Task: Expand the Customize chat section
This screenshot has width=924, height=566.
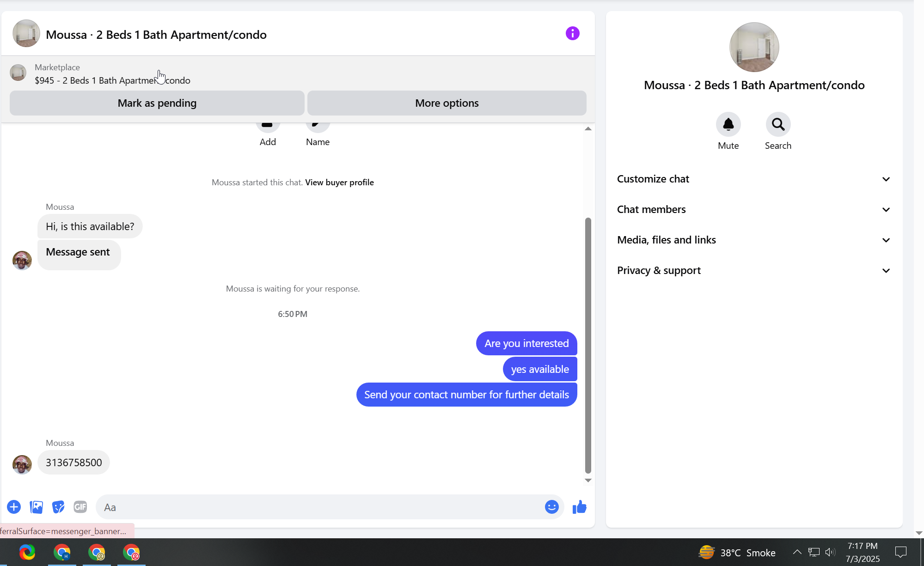Action: [753, 179]
